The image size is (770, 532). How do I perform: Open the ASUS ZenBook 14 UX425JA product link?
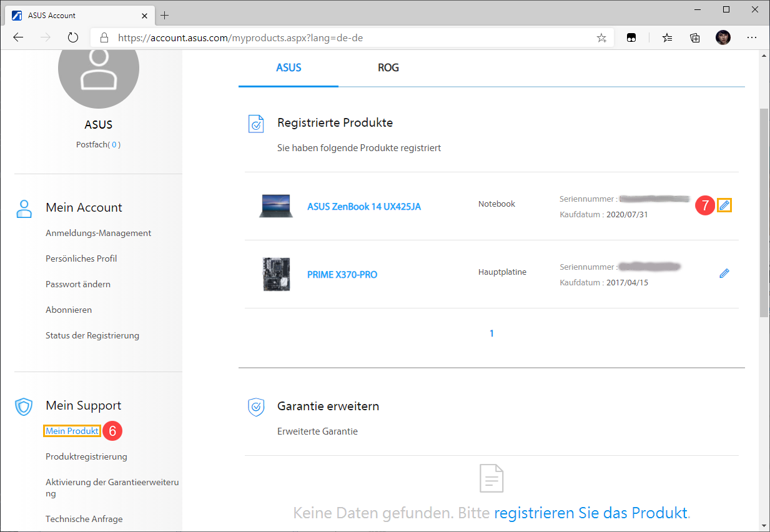pos(364,206)
